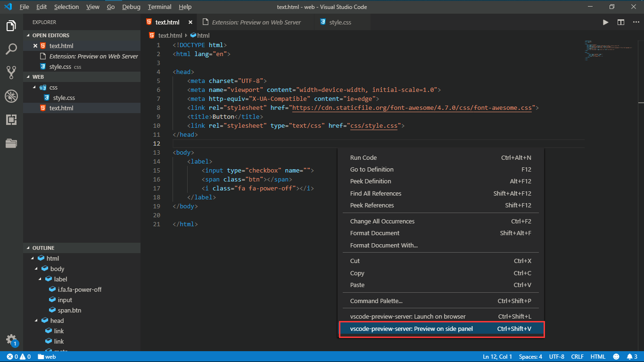Open the Search panel

click(11, 49)
